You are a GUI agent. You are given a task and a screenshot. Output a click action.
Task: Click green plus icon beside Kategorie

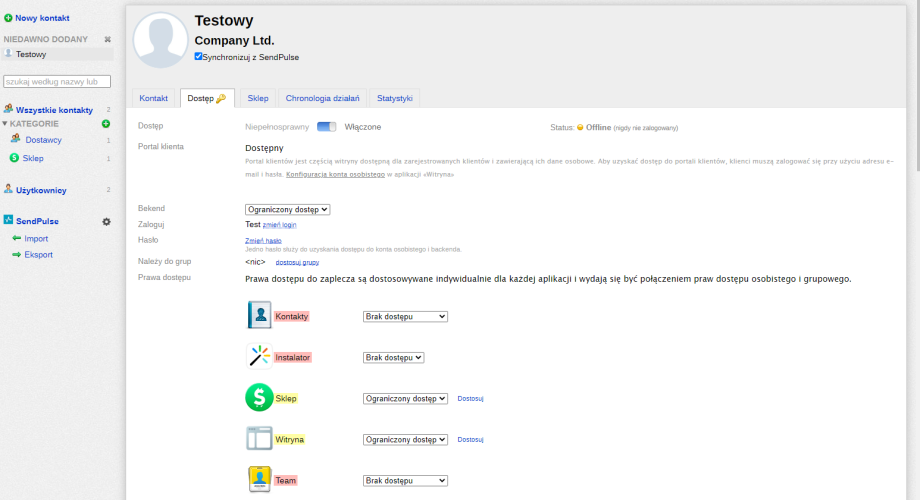(x=106, y=124)
